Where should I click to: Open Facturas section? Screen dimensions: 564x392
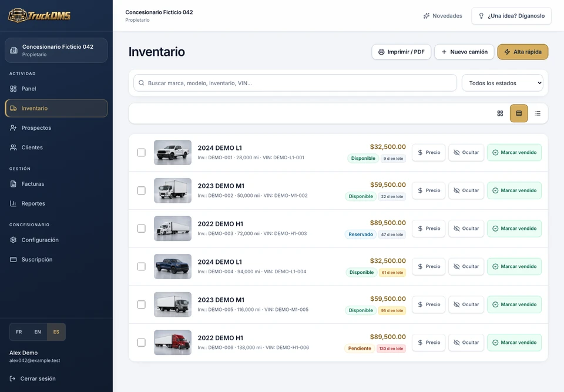[56, 184]
